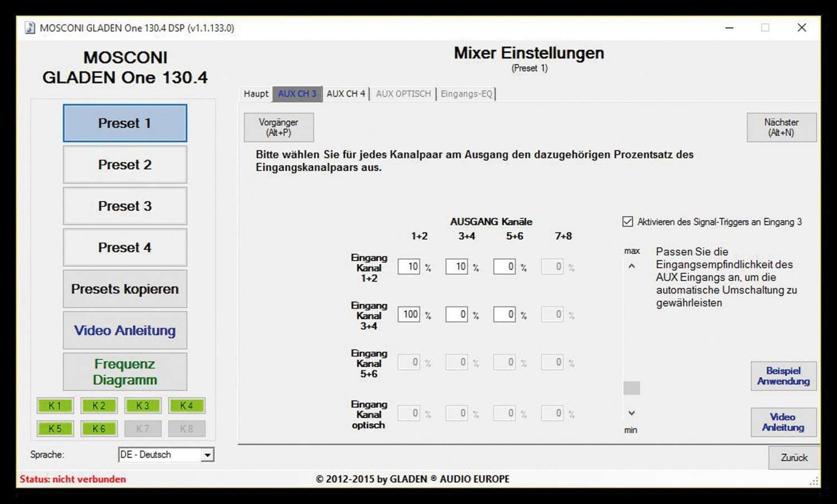The width and height of the screenshot is (837, 504).
Task: Click the 'Status: nicht verbunden' text
Action: (73, 479)
